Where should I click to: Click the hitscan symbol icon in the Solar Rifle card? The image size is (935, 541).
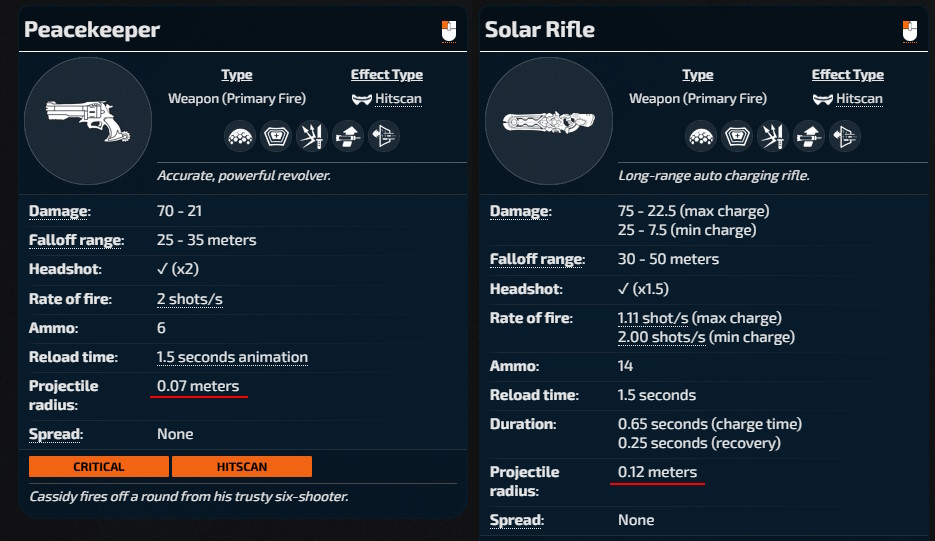tap(822, 100)
